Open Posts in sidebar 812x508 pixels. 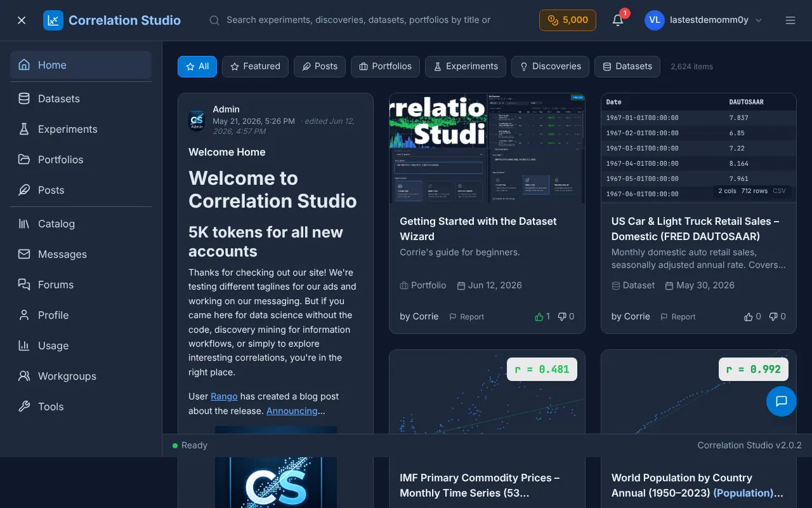coord(81,190)
